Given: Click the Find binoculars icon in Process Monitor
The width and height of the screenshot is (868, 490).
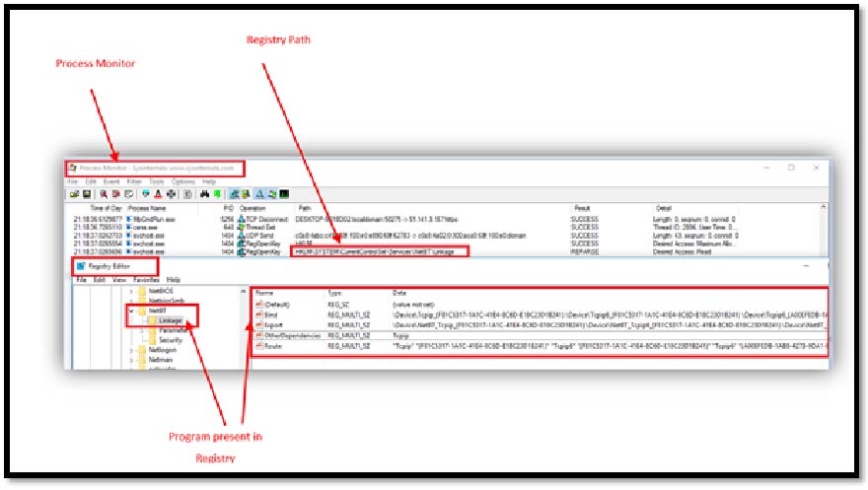Looking at the screenshot, I should (205, 194).
